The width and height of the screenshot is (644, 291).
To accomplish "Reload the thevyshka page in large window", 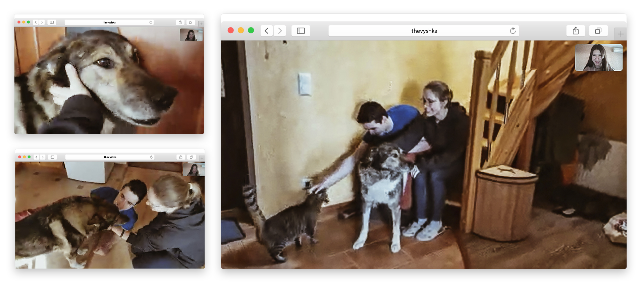I will tap(513, 31).
